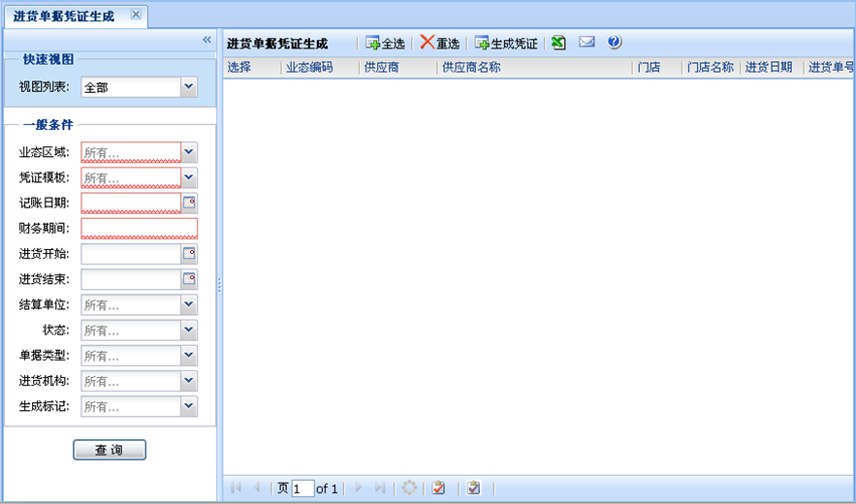Click the 全选 select-all toolbar button

coord(386,44)
